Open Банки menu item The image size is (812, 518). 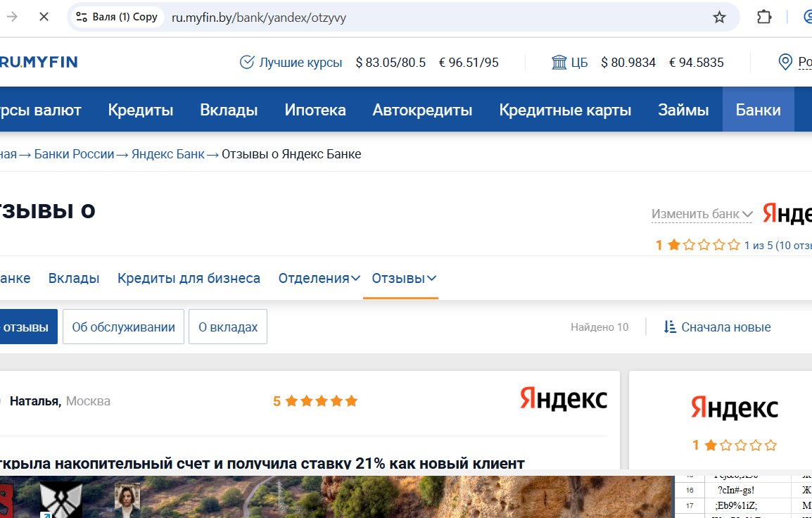pos(758,109)
